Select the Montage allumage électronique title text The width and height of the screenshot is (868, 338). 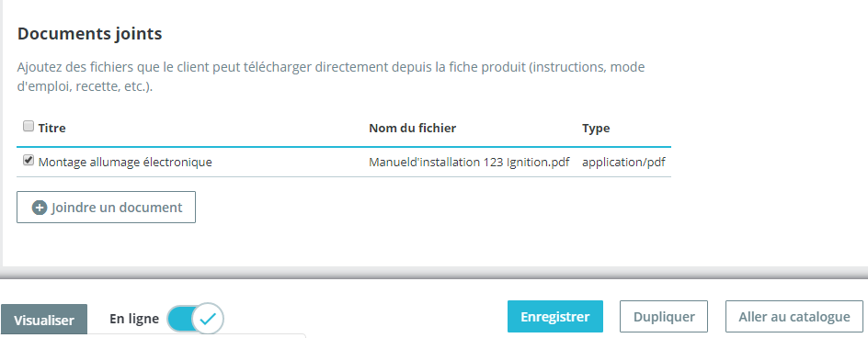[x=125, y=163]
